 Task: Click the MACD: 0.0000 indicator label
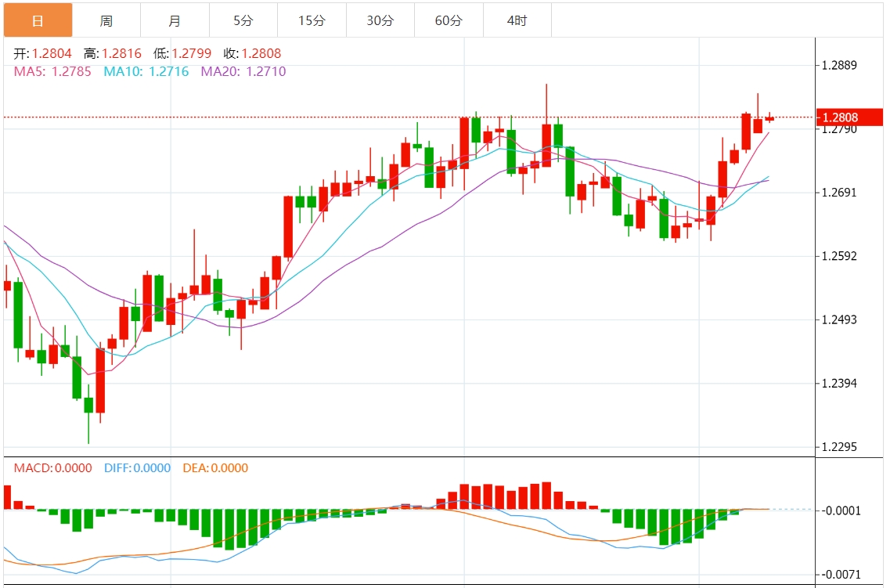[52, 468]
